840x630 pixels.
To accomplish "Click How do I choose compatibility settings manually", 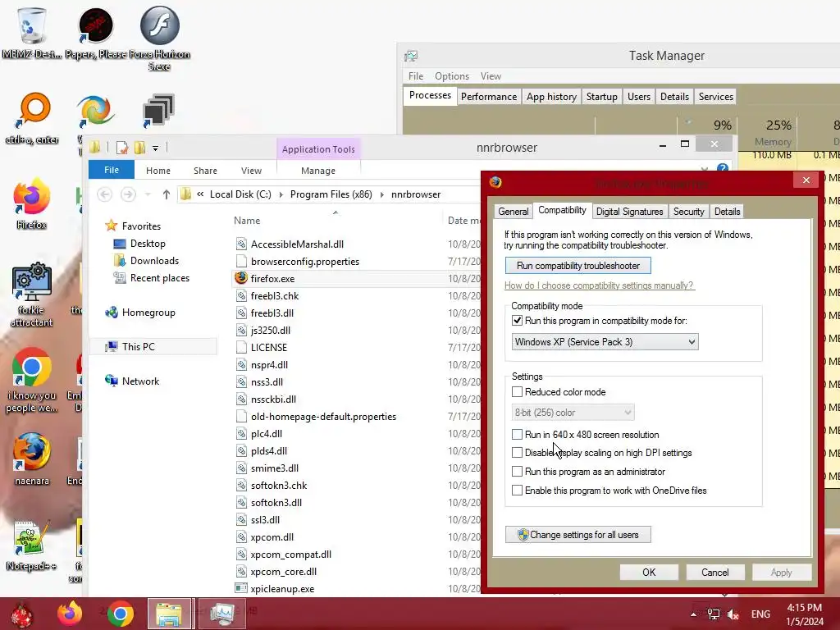I will (x=600, y=285).
